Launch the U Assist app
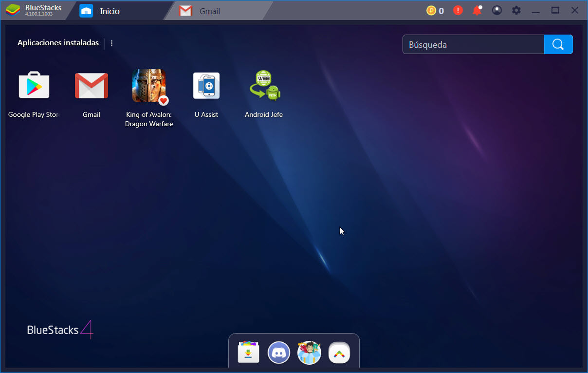Screen dimensions: 588x373 click(x=206, y=86)
